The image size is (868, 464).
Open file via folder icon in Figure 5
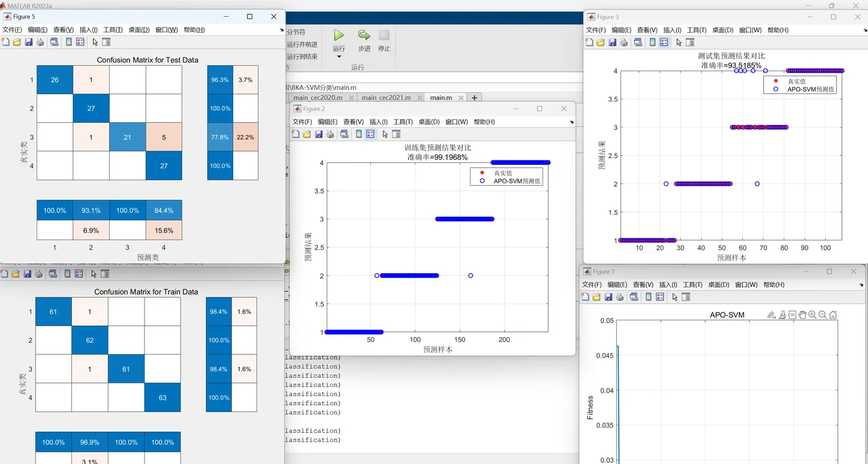(x=17, y=42)
